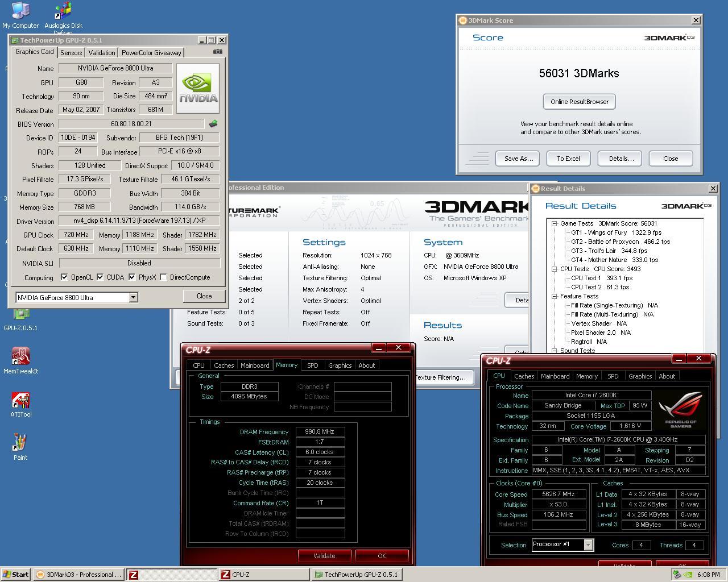This screenshot has width=728, height=582.
Task: Select Pixel Shader 2.0 result row
Action: click(601, 332)
